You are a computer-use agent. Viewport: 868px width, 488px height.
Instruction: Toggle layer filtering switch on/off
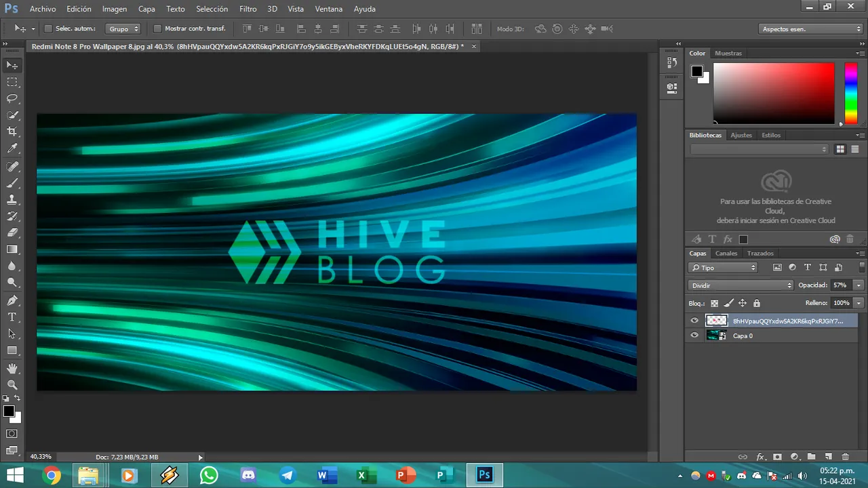pos(861,268)
